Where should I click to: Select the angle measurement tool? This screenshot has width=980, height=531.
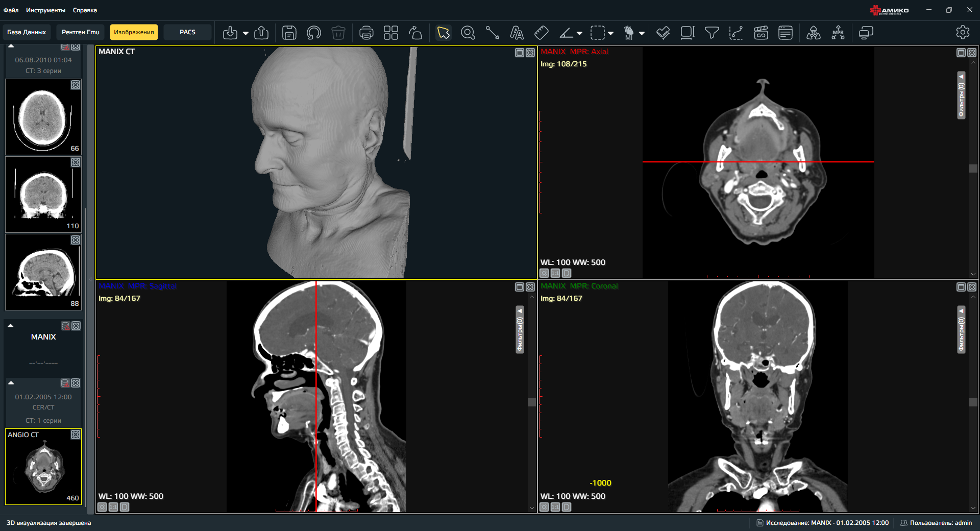click(x=566, y=33)
